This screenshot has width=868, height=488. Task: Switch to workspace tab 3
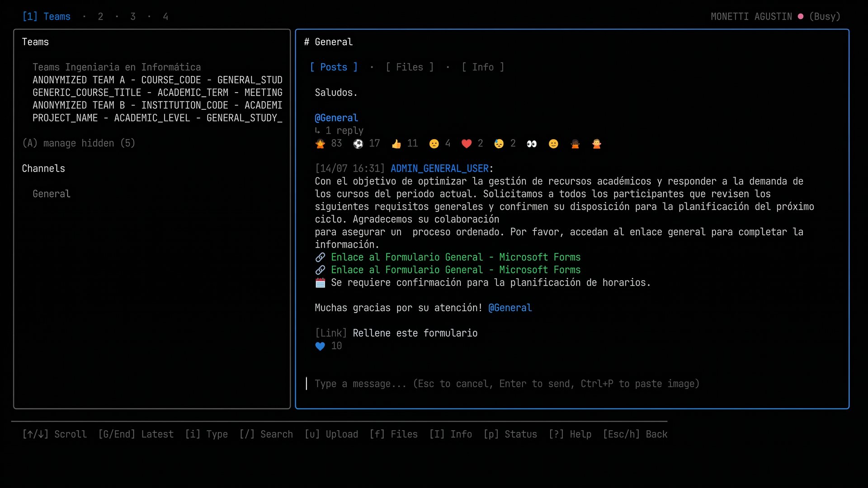point(133,17)
